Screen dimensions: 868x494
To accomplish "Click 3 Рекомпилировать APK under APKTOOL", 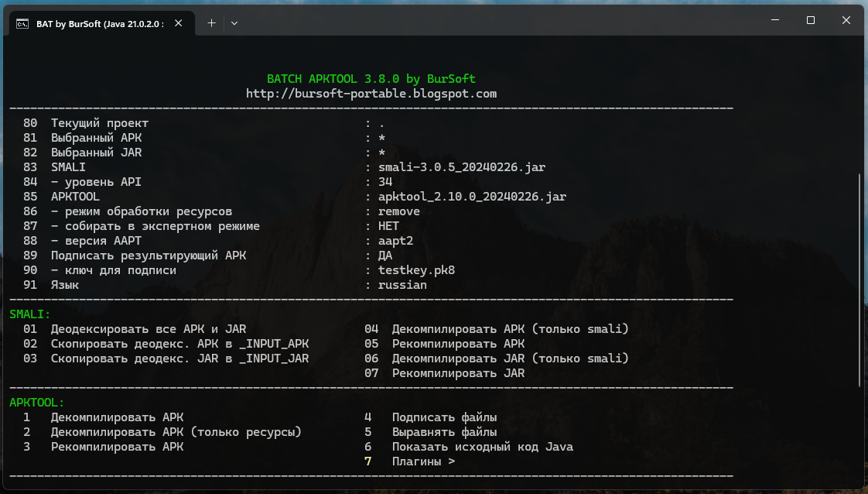I will [103, 446].
